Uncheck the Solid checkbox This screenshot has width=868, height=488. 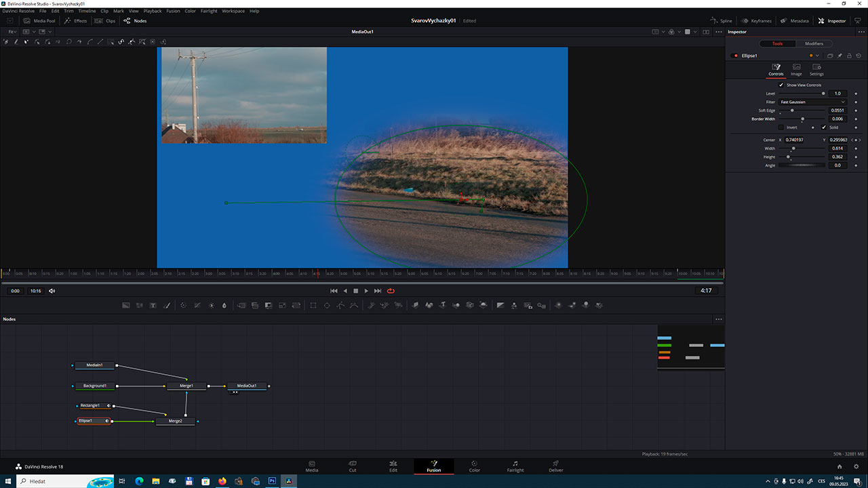tap(824, 127)
